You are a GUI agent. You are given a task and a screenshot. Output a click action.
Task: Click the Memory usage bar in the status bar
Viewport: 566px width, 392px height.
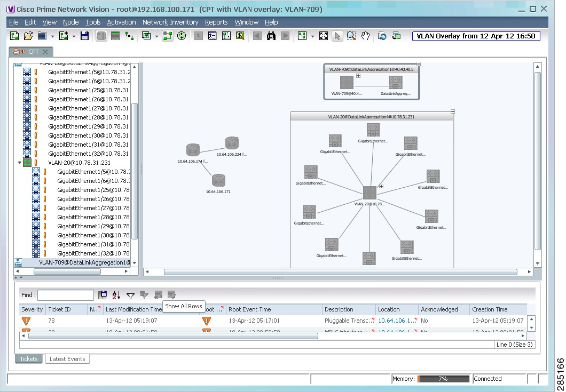pos(443,379)
